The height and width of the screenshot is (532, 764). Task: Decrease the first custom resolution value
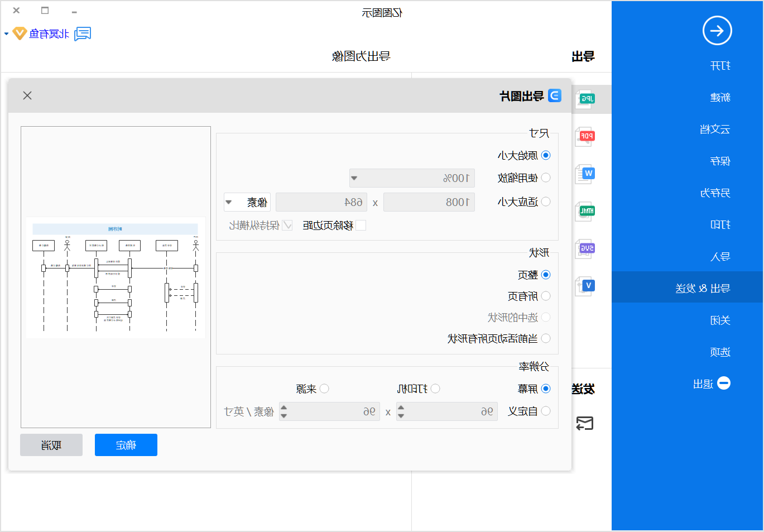(401, 416)
